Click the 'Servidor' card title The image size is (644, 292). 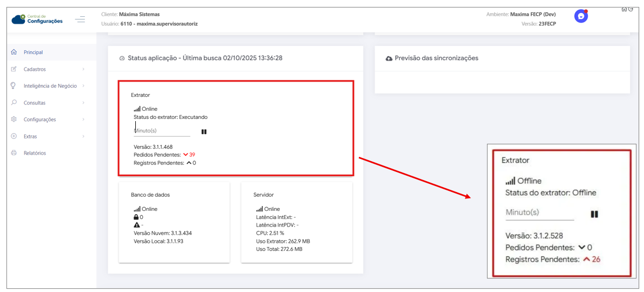264,195
